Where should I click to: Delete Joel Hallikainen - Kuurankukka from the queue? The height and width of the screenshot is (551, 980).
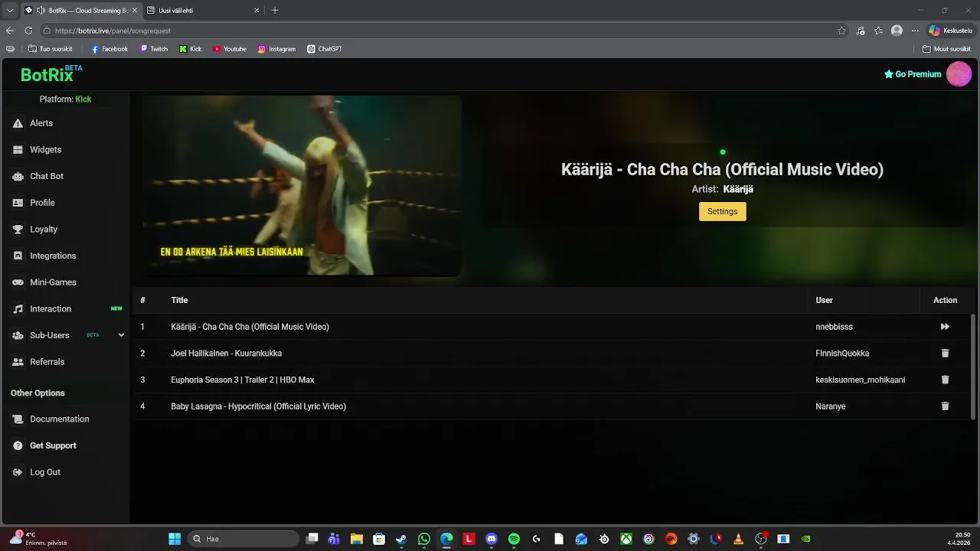945,354
